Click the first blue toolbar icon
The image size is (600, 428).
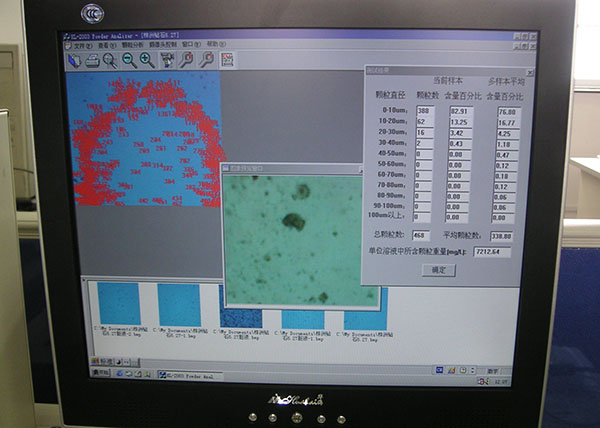point(74,60)
